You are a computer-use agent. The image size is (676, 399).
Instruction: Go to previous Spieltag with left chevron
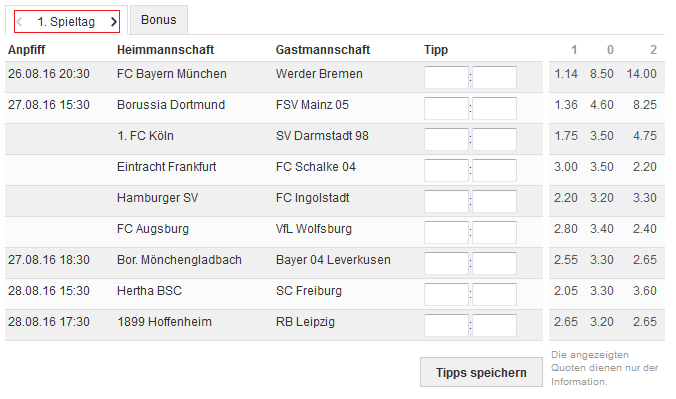coord(19,22)
